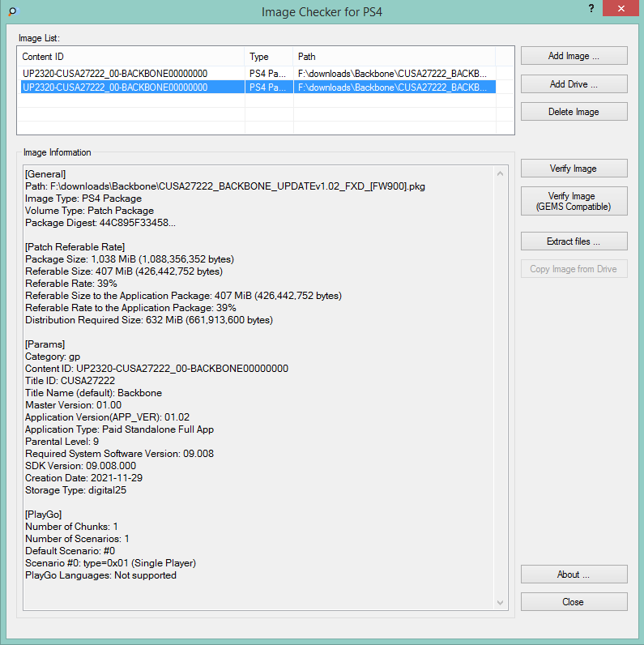Image resolution: width=644 pixels, height=645 pixels.
Task: Select the first unhighlighted UP2320-CUSA27222 row
Action: 258,73
